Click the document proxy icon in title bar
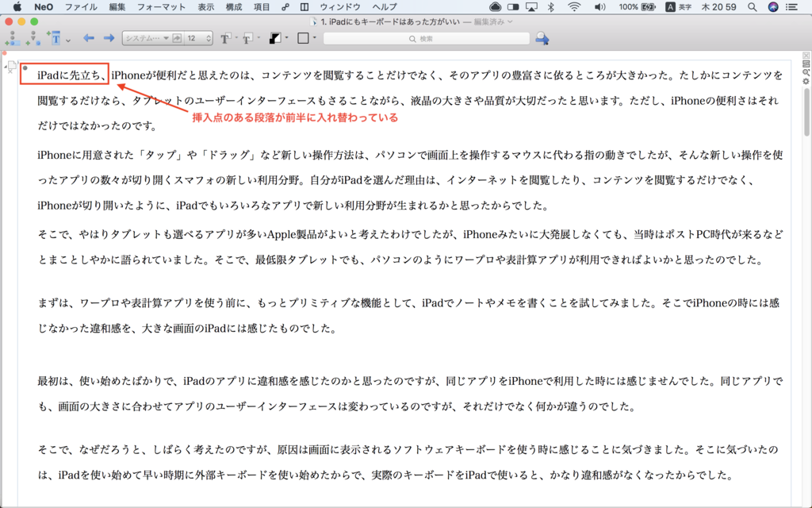812x508 pixels. [x=312, y=21]
